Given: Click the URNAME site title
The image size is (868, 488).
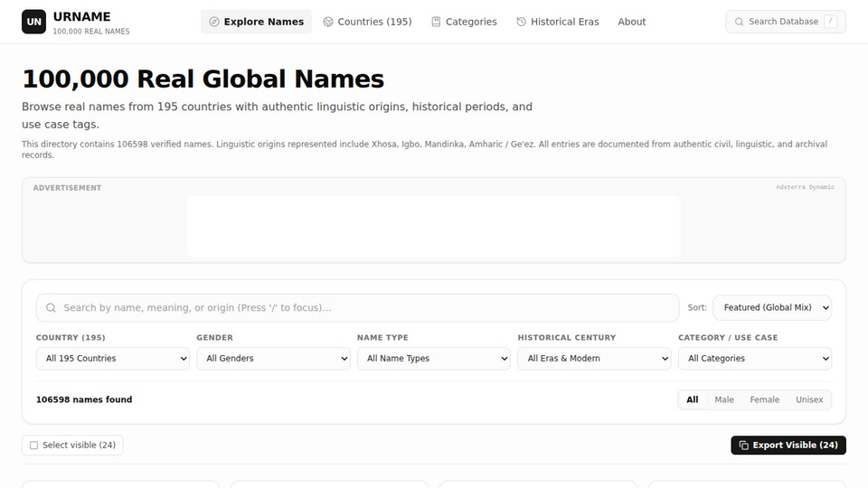Looking at the screenshot, I should [82, 16].
